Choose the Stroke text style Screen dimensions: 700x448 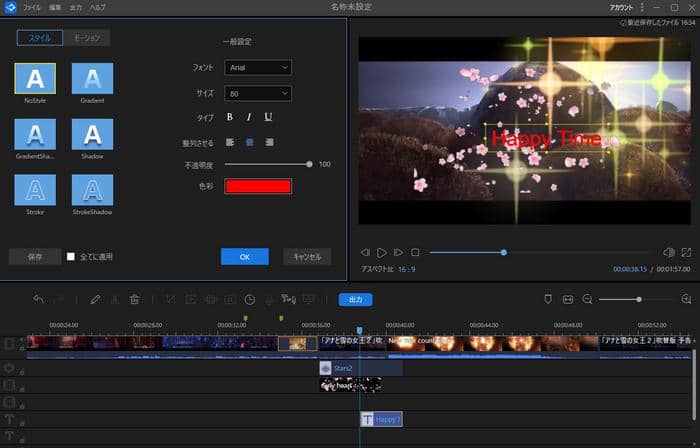35,190
